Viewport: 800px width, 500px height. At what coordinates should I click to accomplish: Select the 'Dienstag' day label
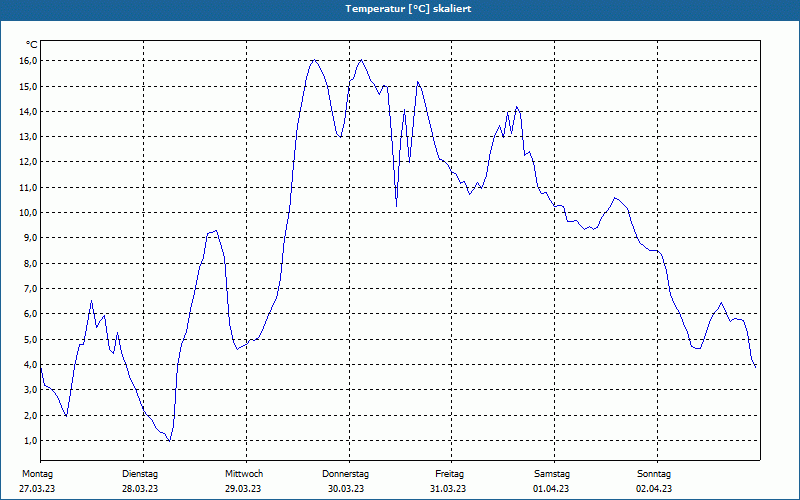(140, 474)
